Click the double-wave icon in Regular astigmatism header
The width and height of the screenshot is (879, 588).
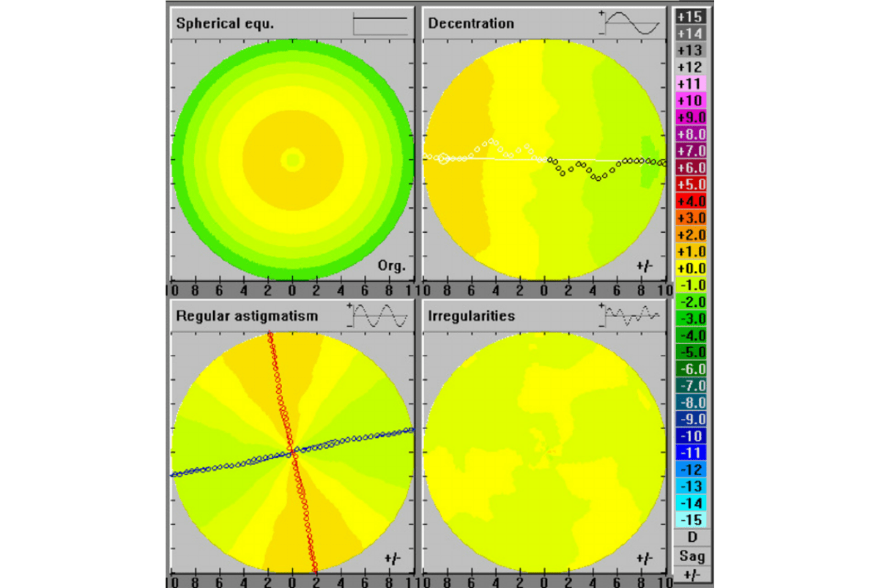point(379,316)
